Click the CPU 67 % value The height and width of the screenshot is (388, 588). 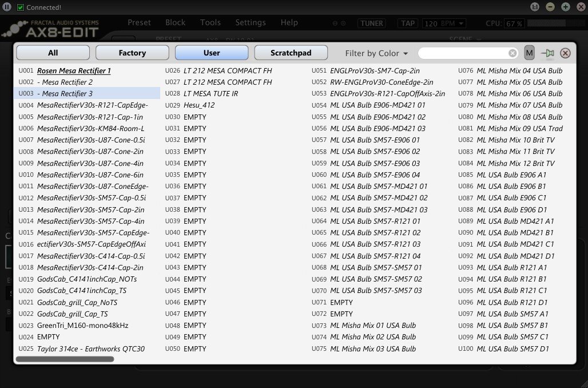point(514,23)
